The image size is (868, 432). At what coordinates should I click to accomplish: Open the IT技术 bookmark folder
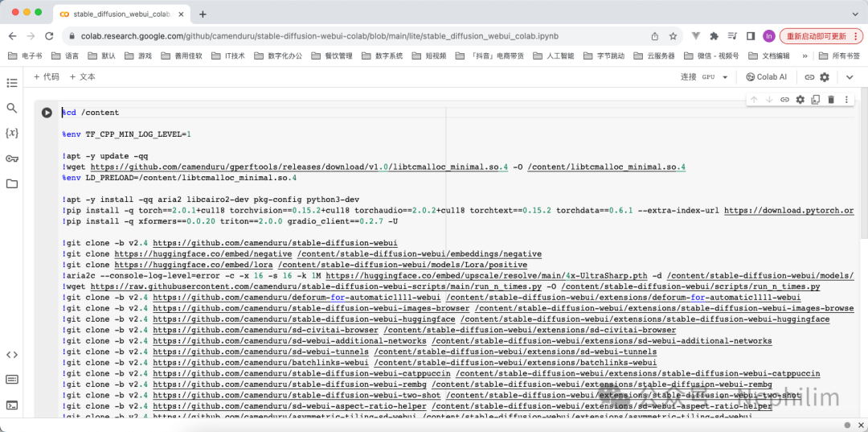pos(228,56)
